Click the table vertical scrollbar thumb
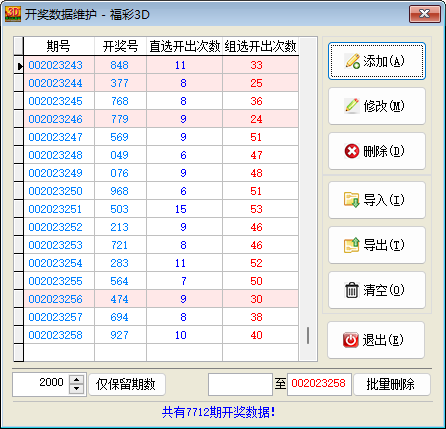The width and height of the screenshot is (446, 429). (308, 335)
